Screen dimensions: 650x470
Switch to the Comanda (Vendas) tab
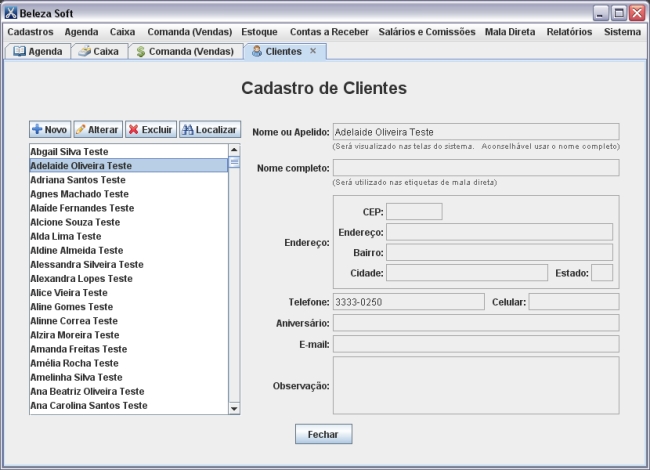[186, 51]
